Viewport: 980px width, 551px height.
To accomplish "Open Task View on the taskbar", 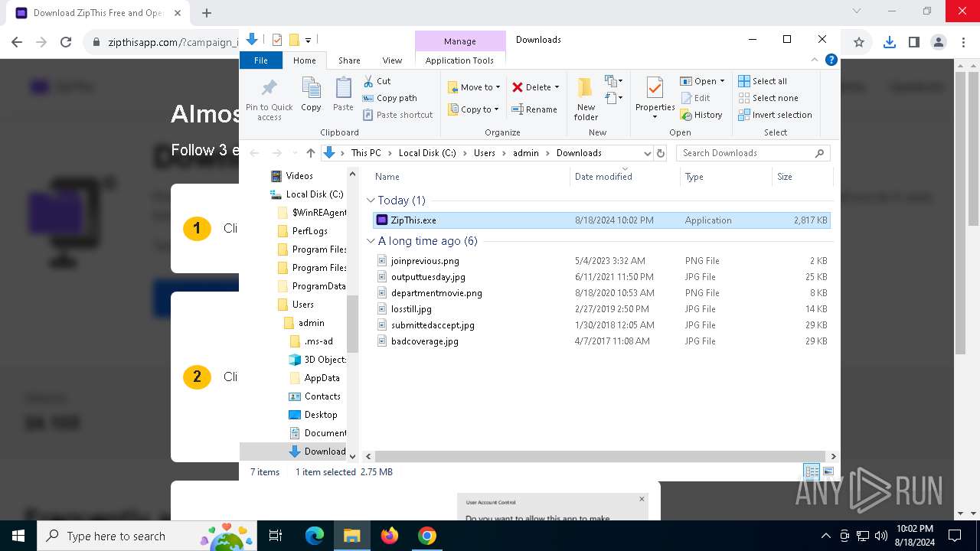I will [x=276, y=536].
